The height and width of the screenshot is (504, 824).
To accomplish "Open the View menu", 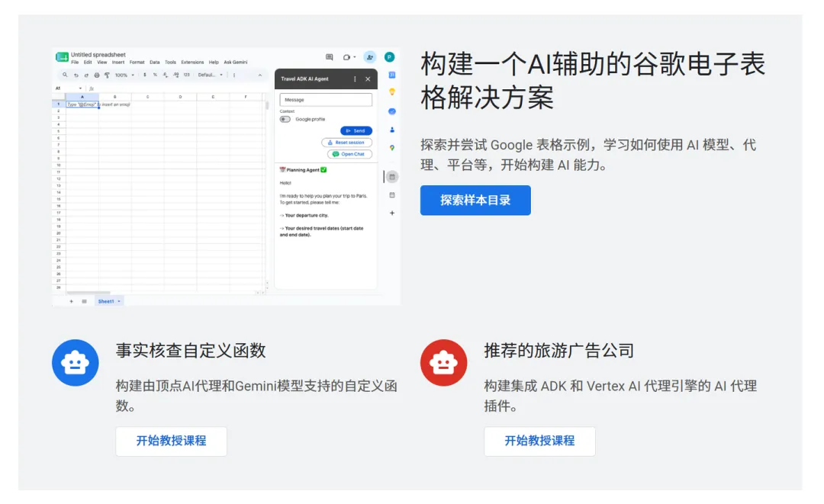I will (102, 63).
